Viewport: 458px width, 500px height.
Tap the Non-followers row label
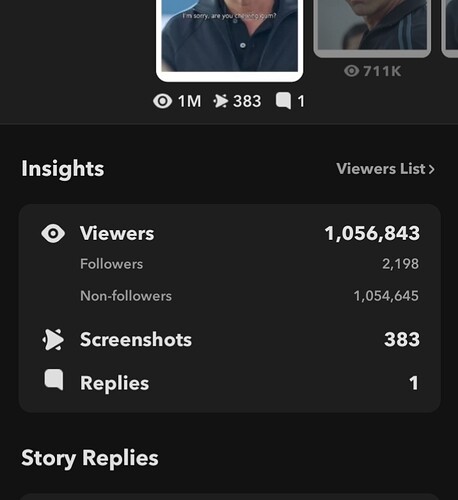(126, 296)
